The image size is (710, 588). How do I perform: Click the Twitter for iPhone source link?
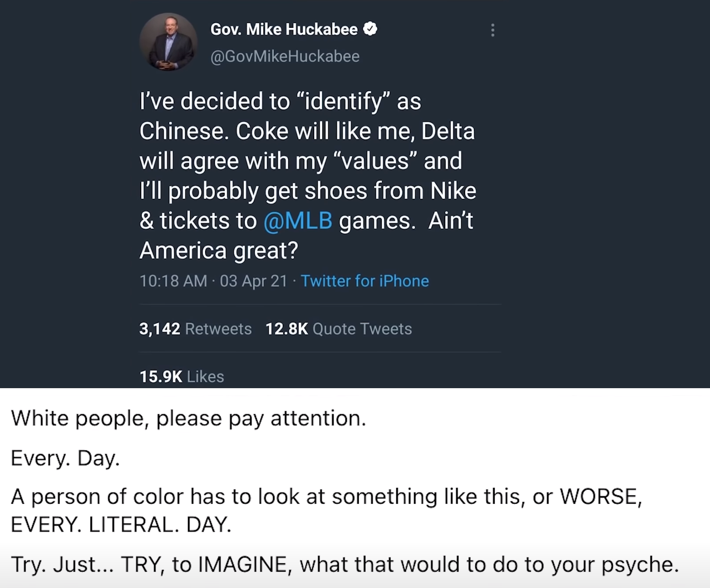click(364, 281)
